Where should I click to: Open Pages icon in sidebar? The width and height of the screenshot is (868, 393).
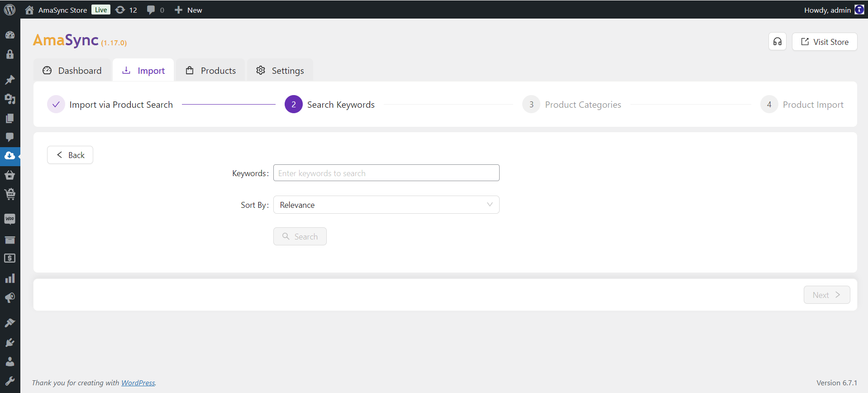[10, 118]
